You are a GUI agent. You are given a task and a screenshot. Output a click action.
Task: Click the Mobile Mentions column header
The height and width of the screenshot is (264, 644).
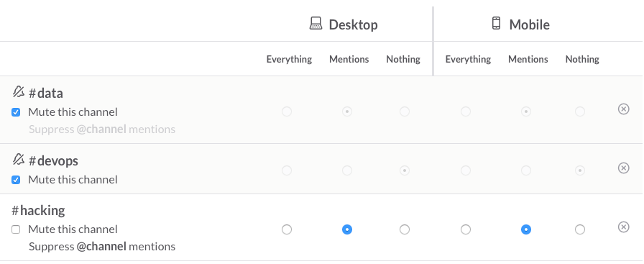click(528, 59)
